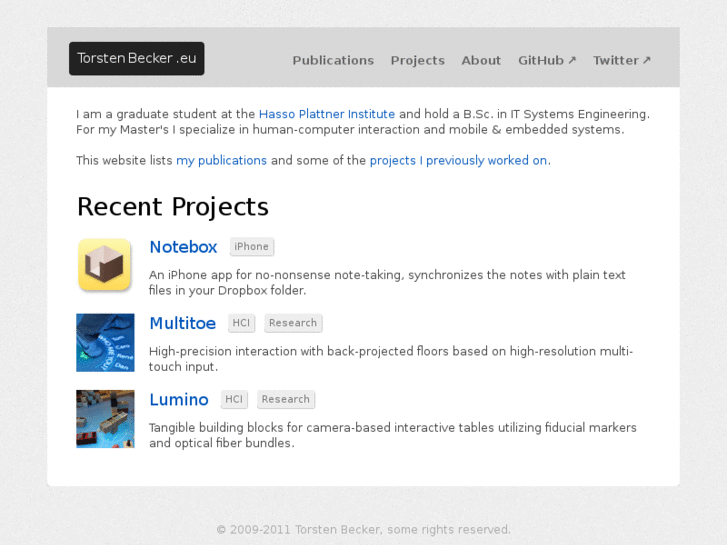Open the Publications menu item
This screenshot has width=727, height=545.
(333, 61)
